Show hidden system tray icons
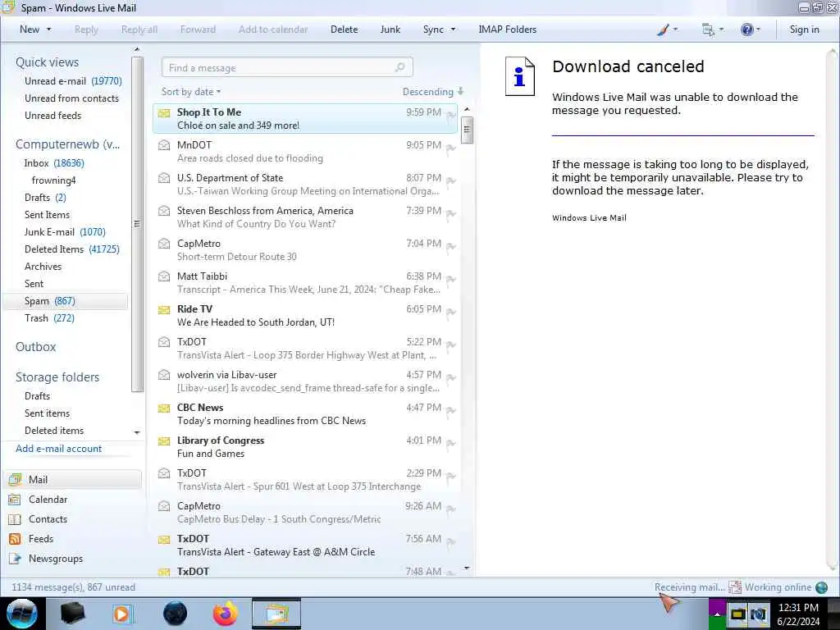The image size is (840, 630). pyautogui.click(x=717, y=614)
